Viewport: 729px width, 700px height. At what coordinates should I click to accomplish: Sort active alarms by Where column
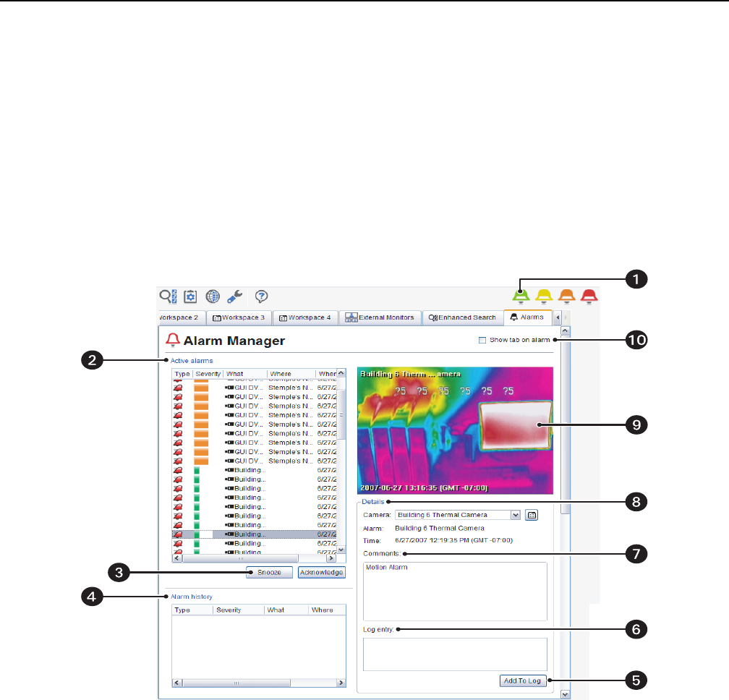click(x=291, y=374)
